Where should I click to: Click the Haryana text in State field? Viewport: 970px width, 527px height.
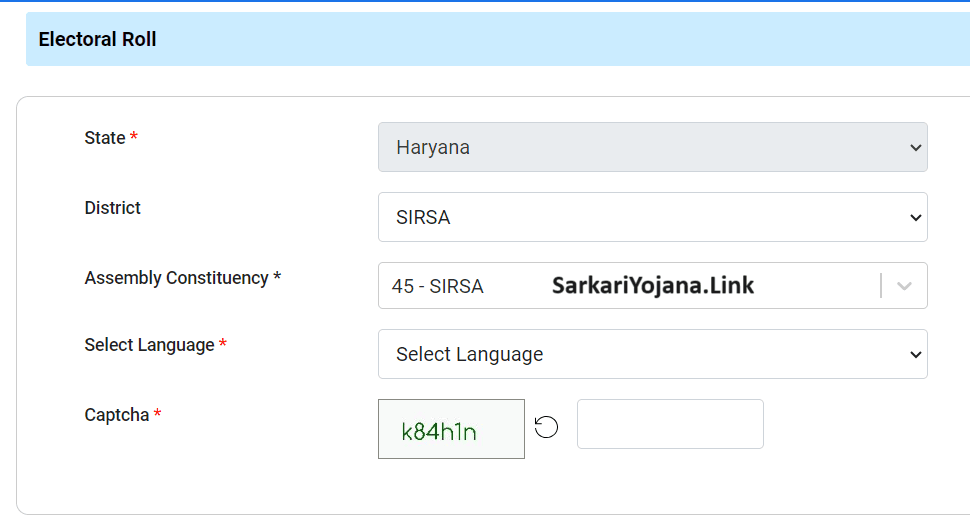(433, 148)
